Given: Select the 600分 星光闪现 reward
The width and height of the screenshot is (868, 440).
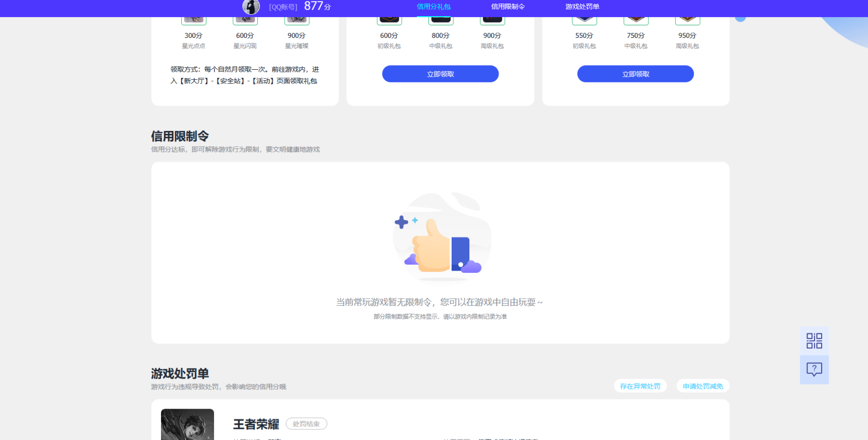Looking at the screenshot, I should point(245,33).
